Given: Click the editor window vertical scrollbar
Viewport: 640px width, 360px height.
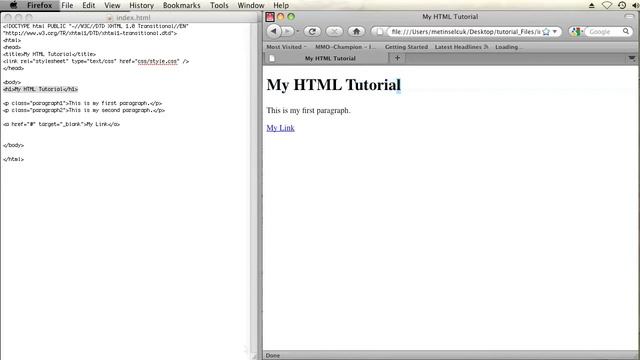Looking at the screenshot, I should click(x=254, y=188).
